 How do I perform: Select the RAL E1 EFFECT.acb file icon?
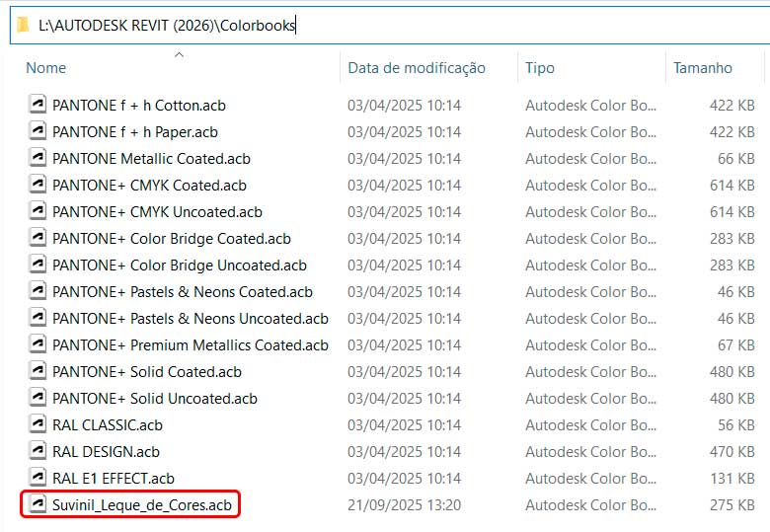pyautogui.click(x=38, y=478)
